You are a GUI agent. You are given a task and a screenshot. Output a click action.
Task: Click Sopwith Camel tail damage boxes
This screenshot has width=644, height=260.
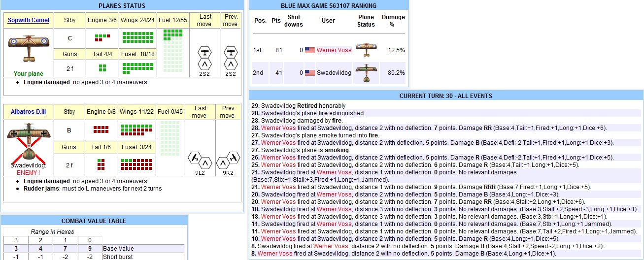point(102,68)
